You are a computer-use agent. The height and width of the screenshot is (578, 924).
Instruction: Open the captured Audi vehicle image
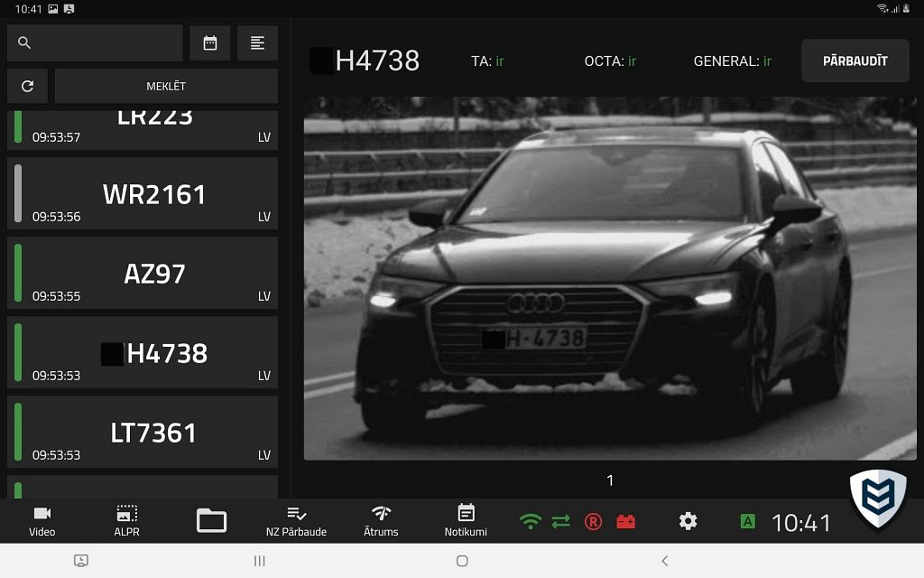610,278
